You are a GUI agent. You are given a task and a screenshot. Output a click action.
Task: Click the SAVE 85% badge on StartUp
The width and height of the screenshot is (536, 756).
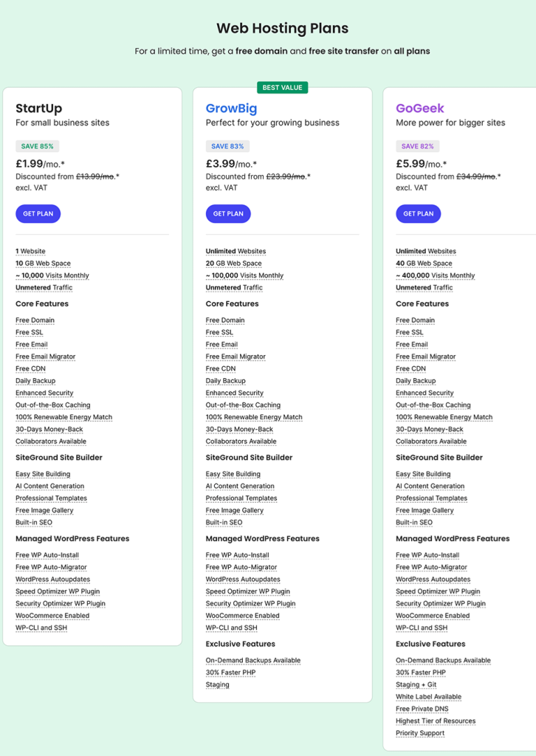pyautogui.click(x=37, y=146)
